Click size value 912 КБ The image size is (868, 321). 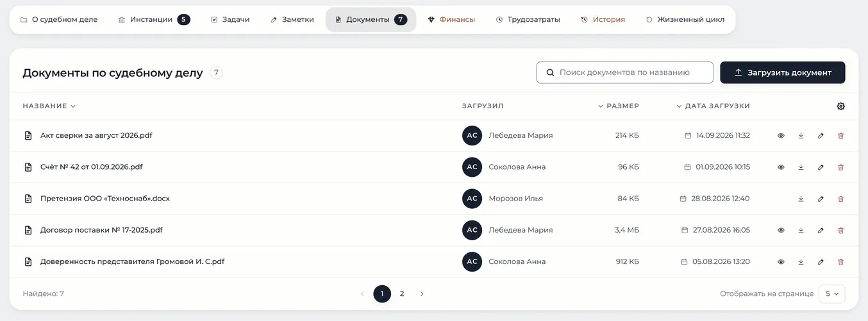[627, 262]
